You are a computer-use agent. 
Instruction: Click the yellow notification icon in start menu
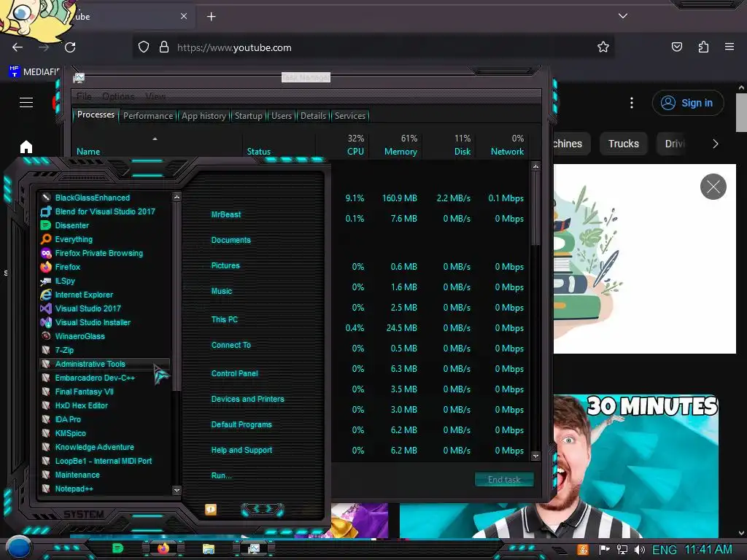click(211, 510)
